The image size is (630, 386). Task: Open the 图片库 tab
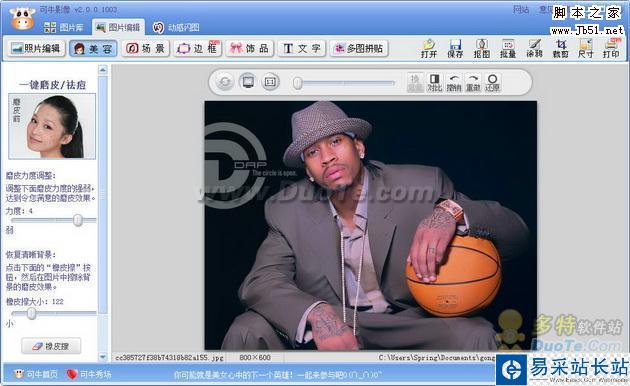(63, 27)
